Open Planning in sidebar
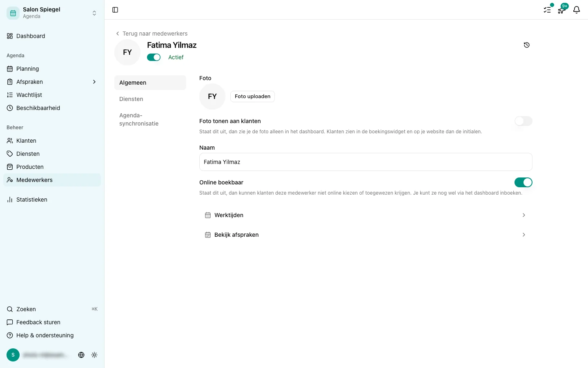This screenshot has width=588, height=368. (x=52, y=69)
